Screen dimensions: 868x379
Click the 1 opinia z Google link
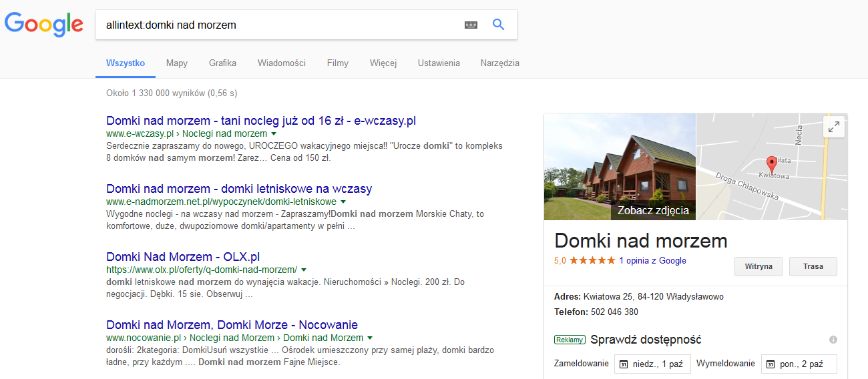(652, 261)
